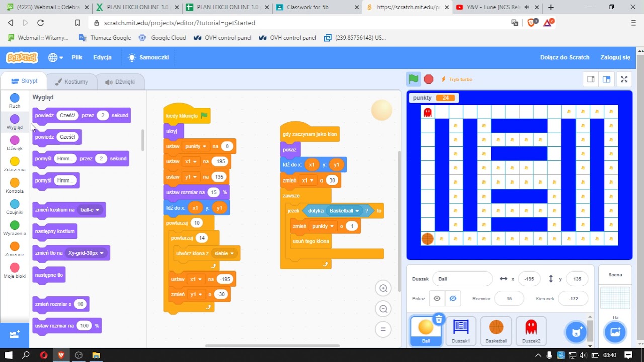Switch to large stage layout

click(607, 79)
